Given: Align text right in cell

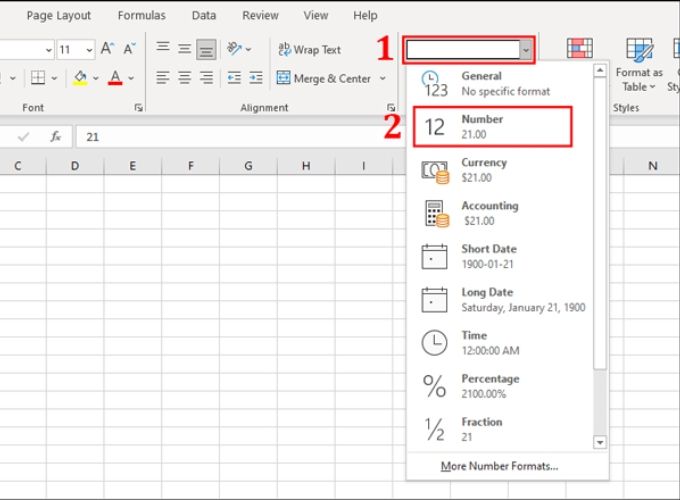Looking at the screenshot, I should click(x=206, y=78).
